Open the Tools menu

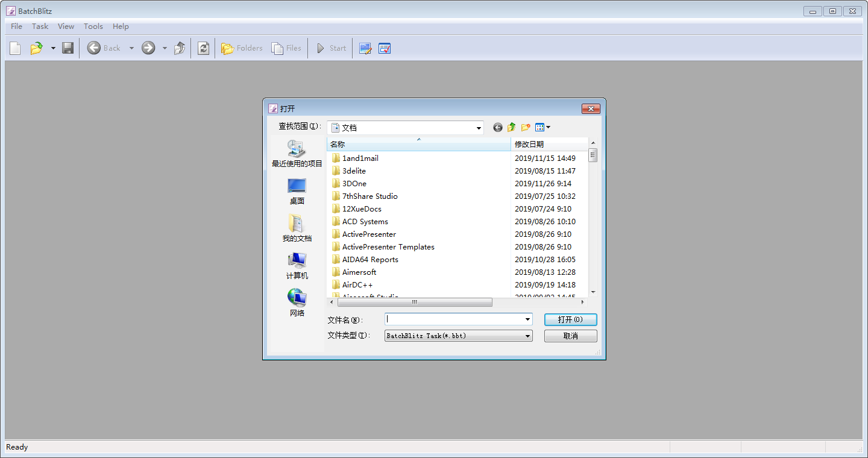tap(93, 27)
